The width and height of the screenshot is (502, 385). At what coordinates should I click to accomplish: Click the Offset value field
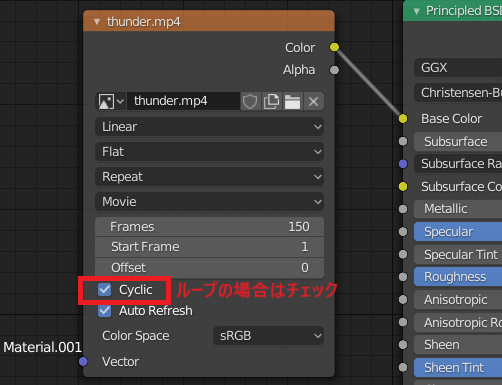209,268
